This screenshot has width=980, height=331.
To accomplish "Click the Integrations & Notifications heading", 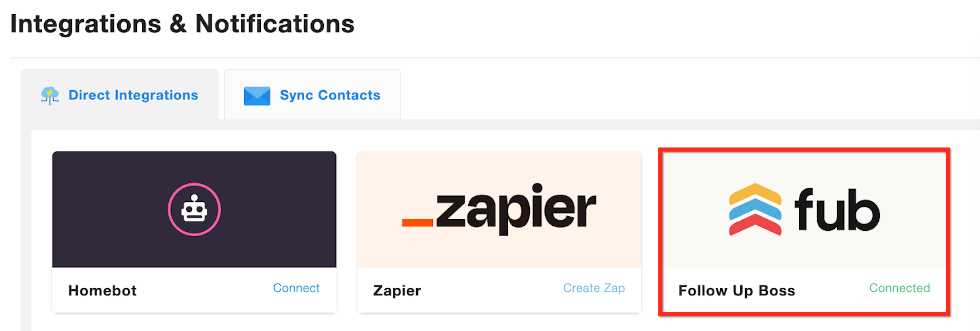I will tap(182, 24).
